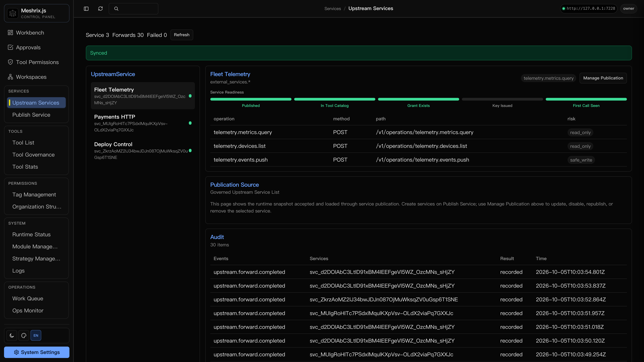Toggle the sidebar panel icon

86,9
